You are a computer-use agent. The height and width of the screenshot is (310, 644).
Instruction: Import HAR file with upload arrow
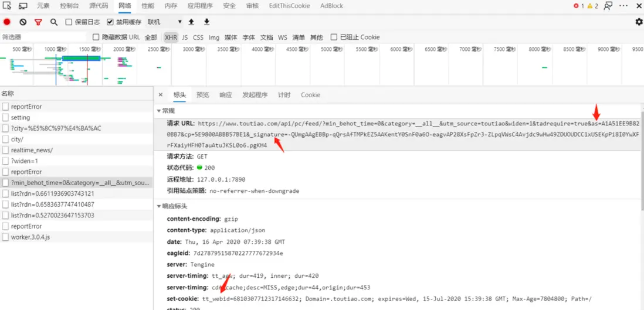tap(191, 22)
